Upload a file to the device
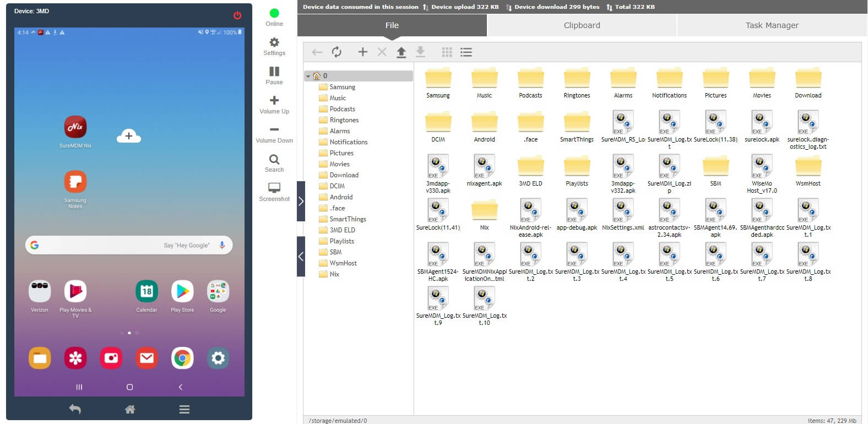Image resolution: width=868 pixels, height=424 pixels. point(402,52)
